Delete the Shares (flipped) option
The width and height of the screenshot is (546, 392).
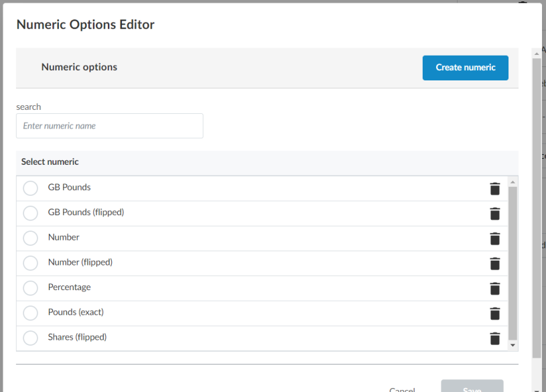pos(494,338)
